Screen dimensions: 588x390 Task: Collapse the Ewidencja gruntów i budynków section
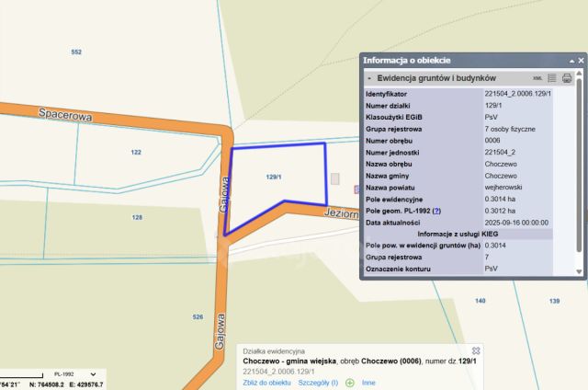(369, 78)
